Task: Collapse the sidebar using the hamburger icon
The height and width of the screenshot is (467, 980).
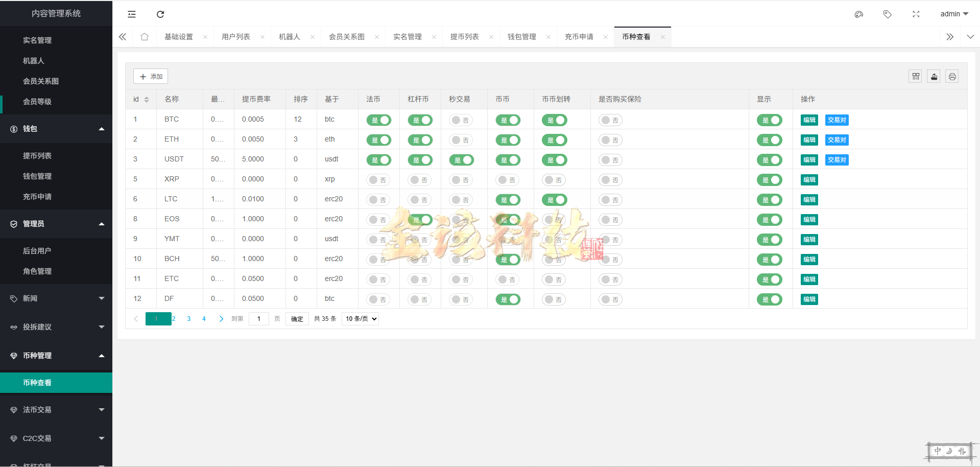Action: click(131, 14)
